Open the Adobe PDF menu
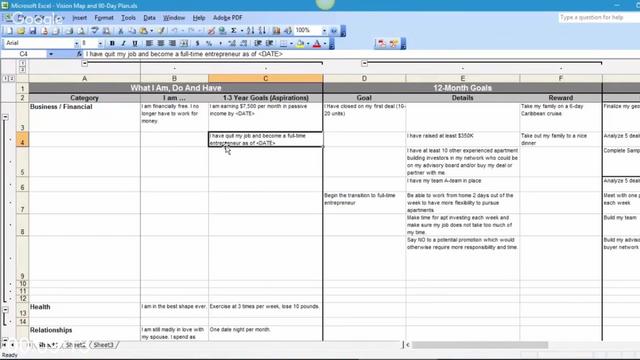The height and width of the screenshot is (360, 640). click(x=227, y=18)
